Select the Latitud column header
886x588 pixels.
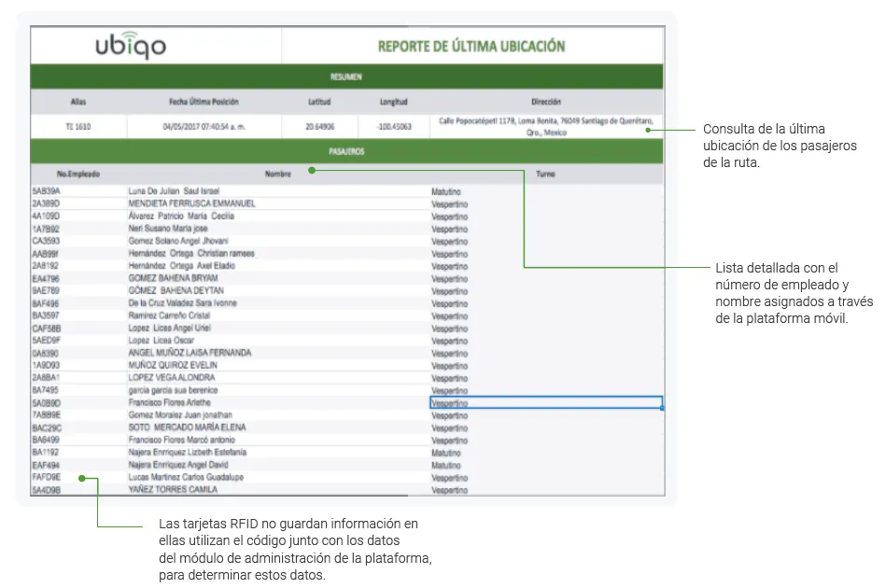pyautogui.click(x=319, y=102)
